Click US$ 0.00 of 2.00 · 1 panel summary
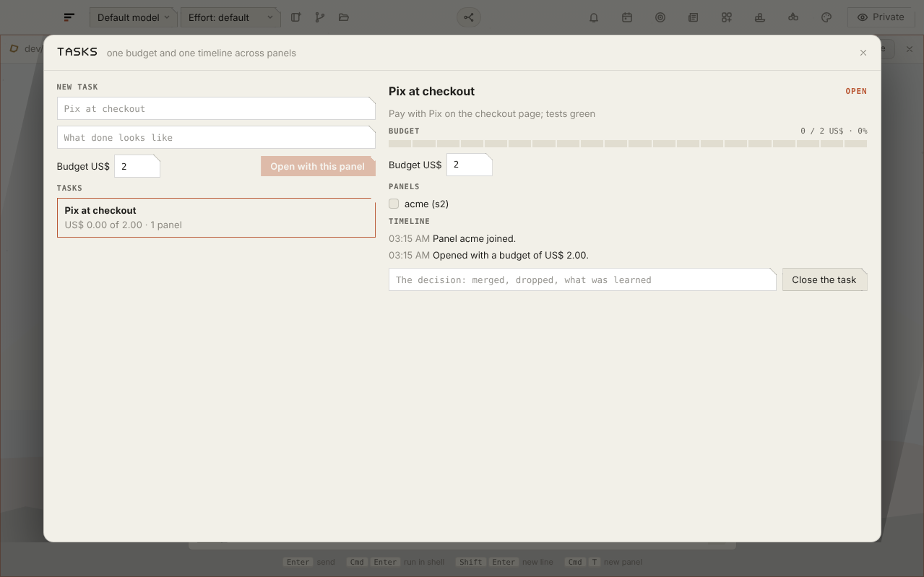The image size is (924, 577). click(124, 225)
